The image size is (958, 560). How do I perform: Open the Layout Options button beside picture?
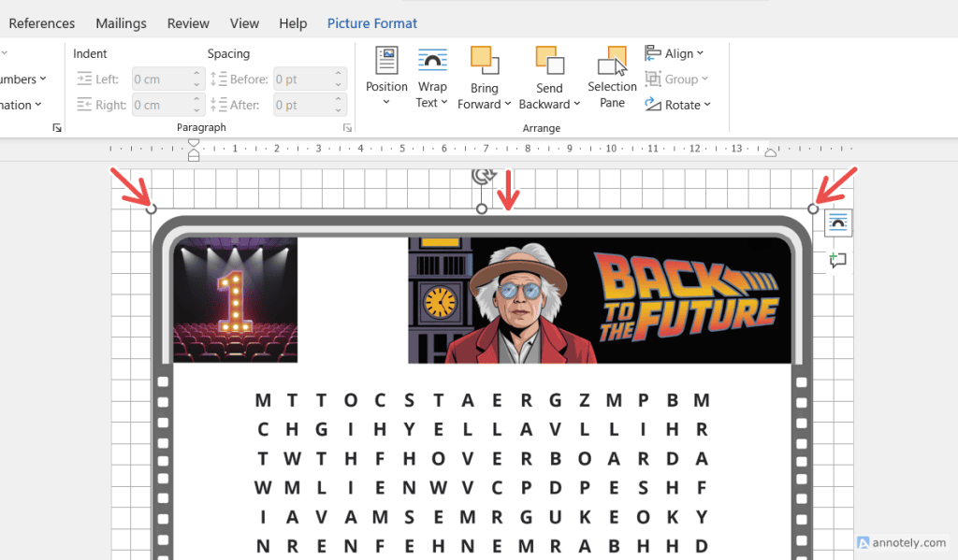pos(837,223)
